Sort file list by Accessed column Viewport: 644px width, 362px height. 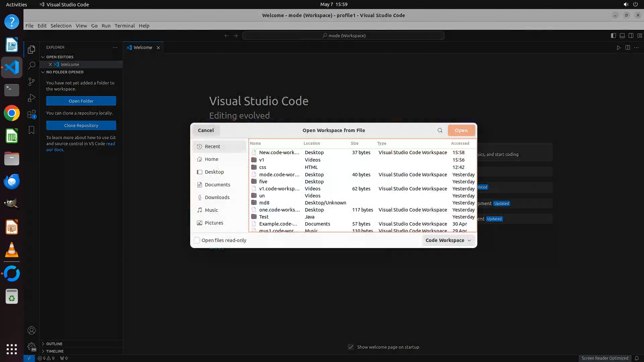(460, 143)
